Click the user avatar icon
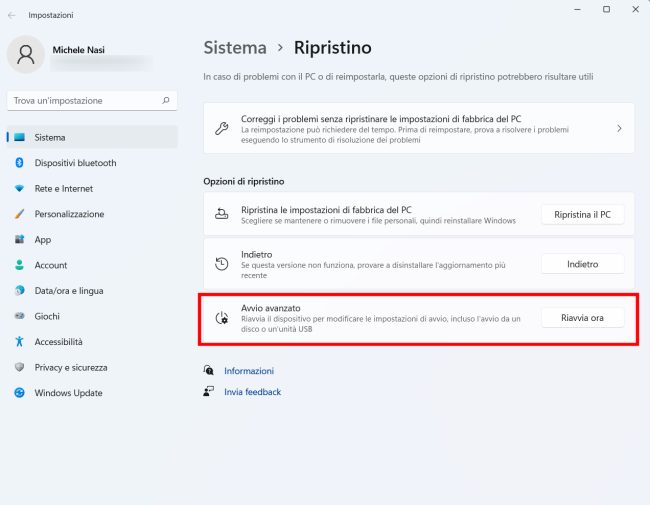This screenshot has height=505, width=650. [x=26, y=54]
